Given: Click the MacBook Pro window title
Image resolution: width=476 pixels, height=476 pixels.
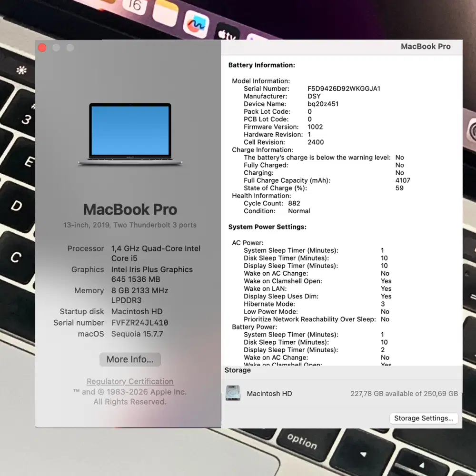Looking at the screenshot, I should 426,47.
